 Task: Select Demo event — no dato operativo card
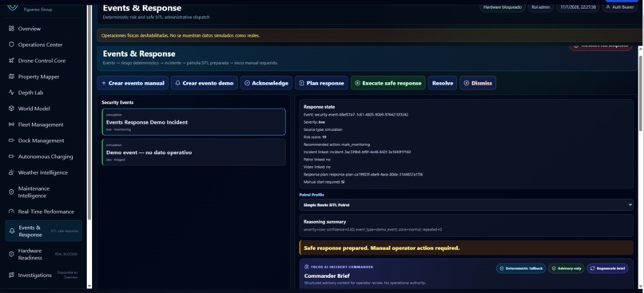point(193,152)
